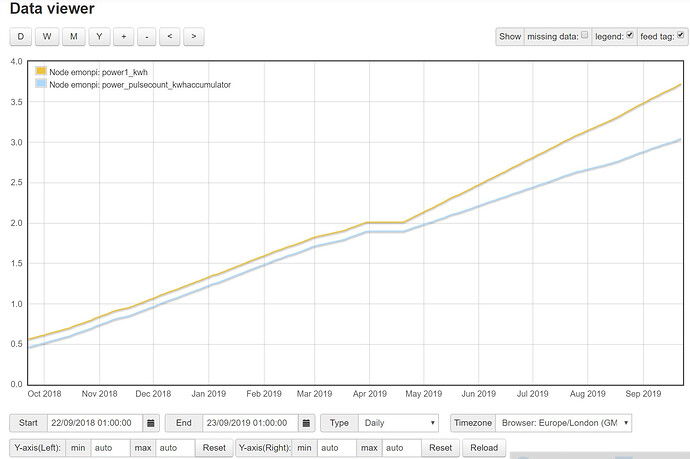Viewport: 690px width, 459px height.
Task: Click the Y-axis(Right) max field
Action: [x=402, y=448]
